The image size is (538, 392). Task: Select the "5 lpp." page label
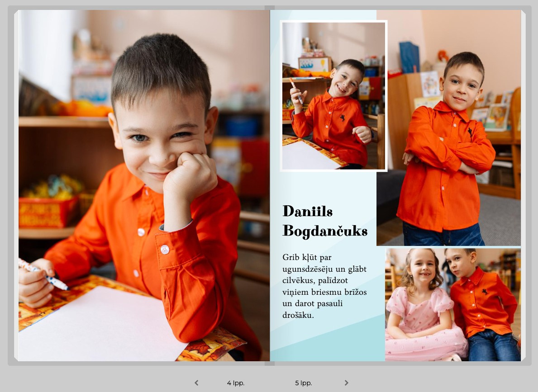click(303, 383)
